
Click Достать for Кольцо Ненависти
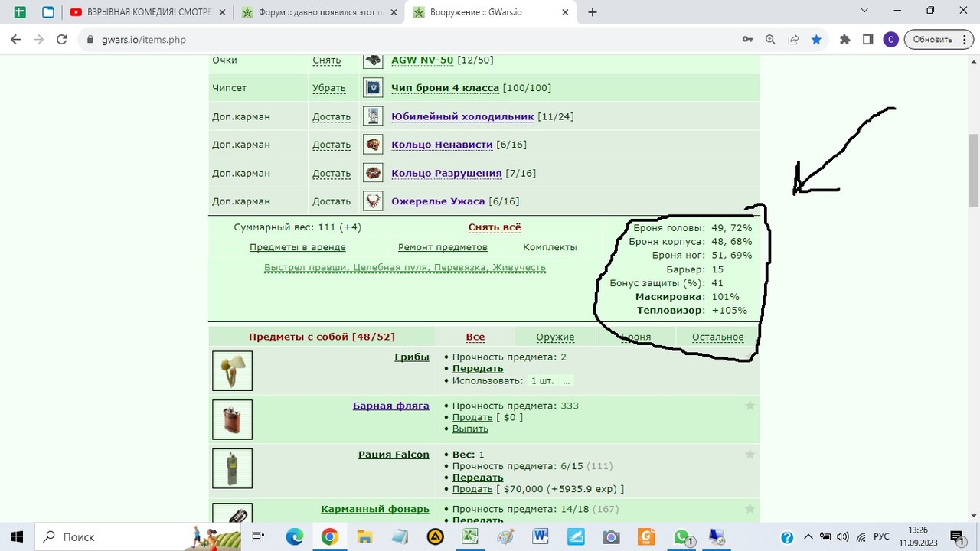(332, 145)
